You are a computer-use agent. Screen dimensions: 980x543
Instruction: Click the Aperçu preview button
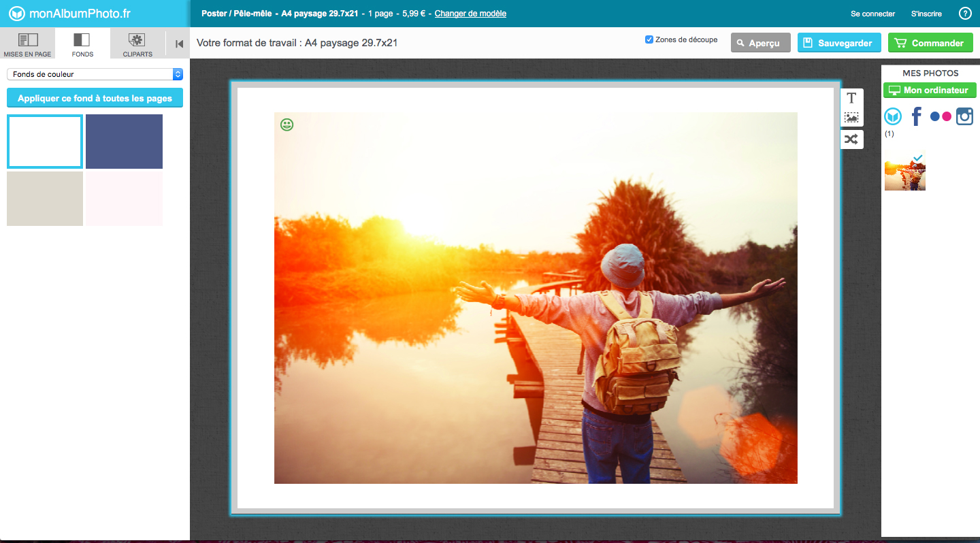760,43
